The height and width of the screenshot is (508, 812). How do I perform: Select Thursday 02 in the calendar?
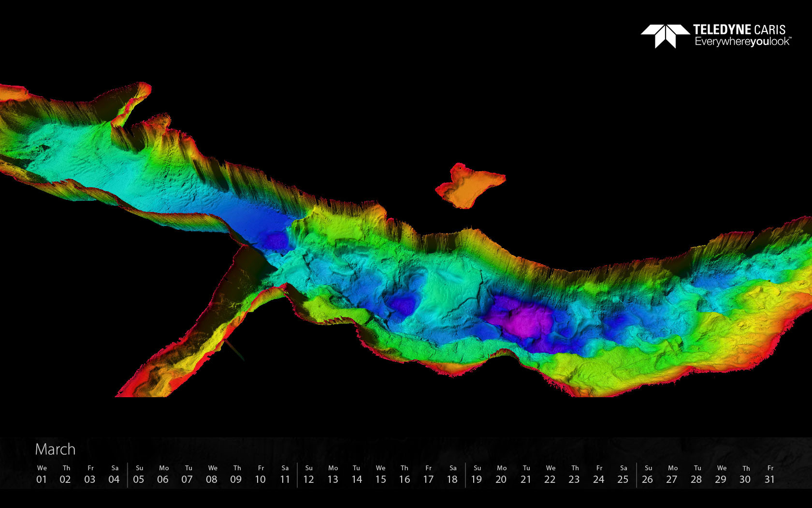[x=65, y=475]
